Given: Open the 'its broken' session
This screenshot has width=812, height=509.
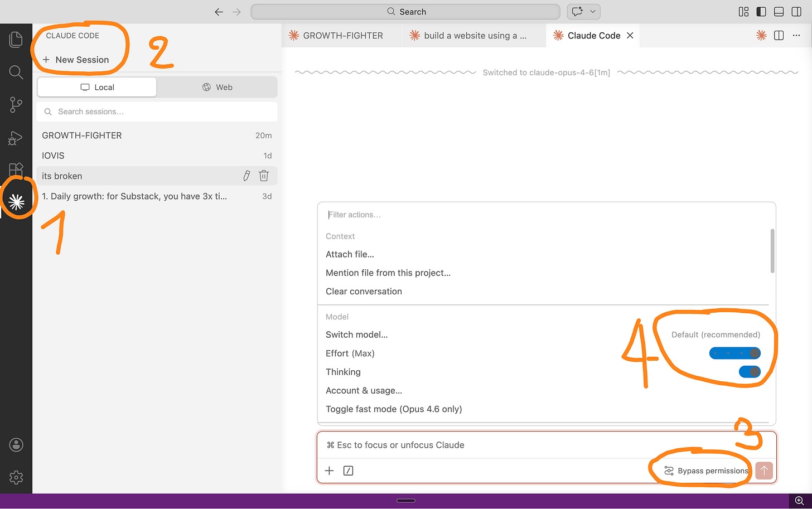Looking at the screenshot, I should pyautogui.click(x=157, y=176).
